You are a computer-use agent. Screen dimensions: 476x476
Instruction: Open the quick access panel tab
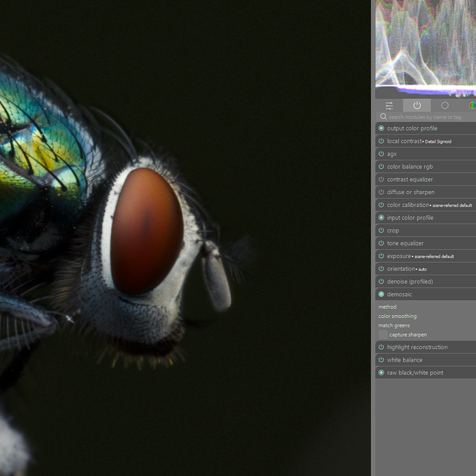[389, 106]
